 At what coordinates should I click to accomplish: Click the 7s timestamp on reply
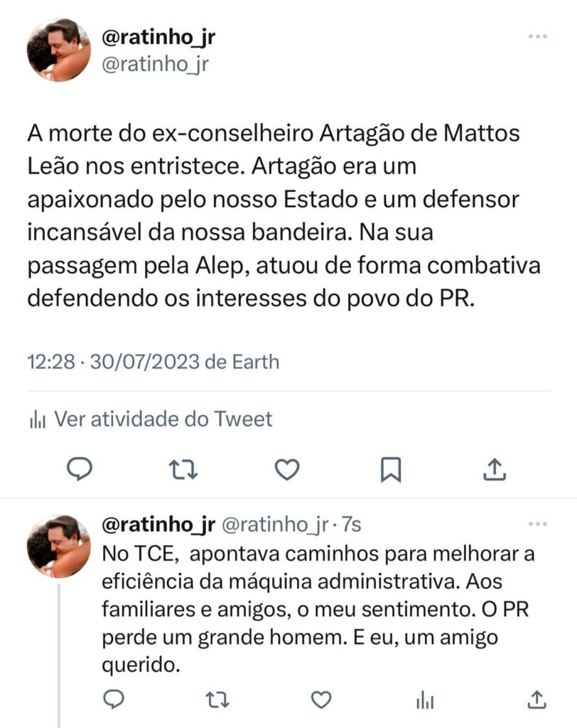351,525
